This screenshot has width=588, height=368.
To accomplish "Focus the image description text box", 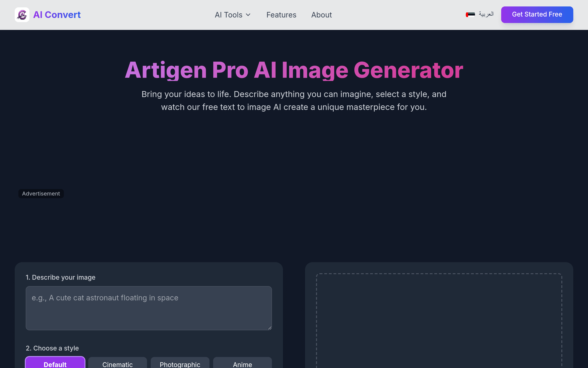I will [149, 308].
